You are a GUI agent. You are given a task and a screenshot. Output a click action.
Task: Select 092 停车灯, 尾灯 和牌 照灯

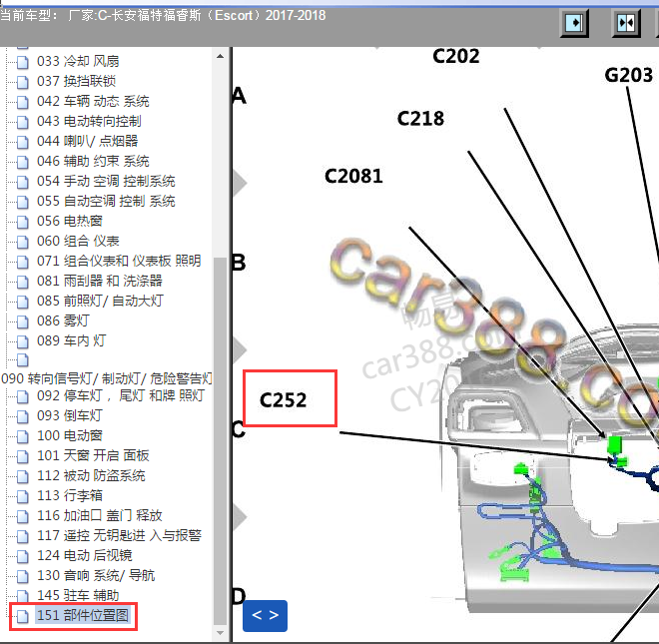(121, 396)
